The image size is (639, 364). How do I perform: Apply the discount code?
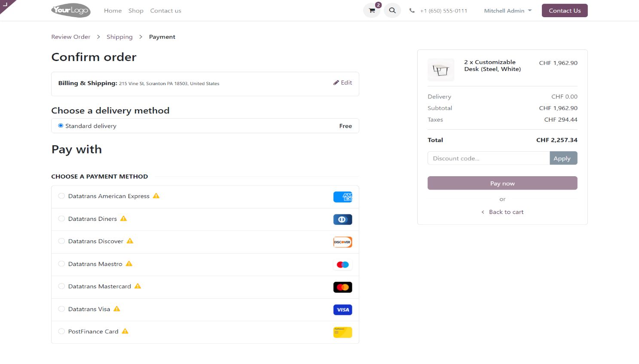[563, 158]
